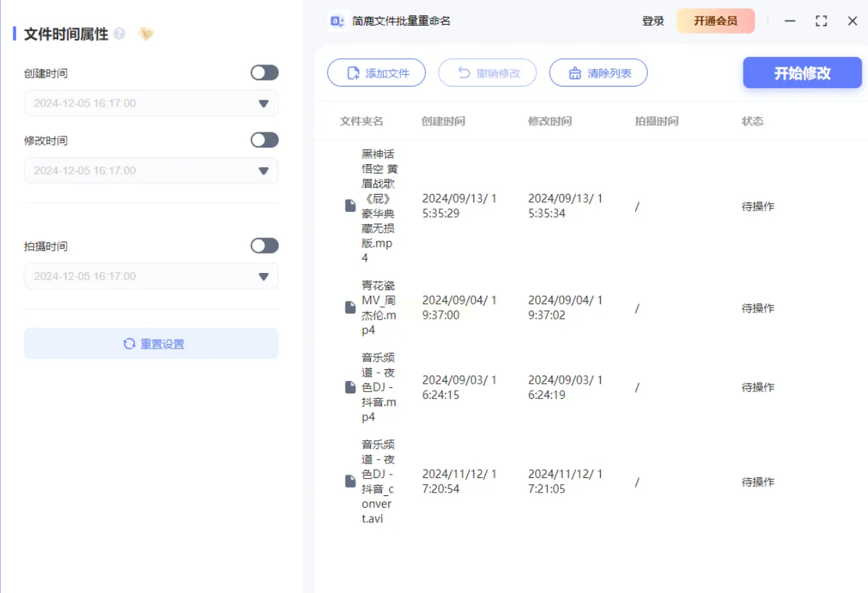Click the 简鹿 app logo icon

click(337, 21)
